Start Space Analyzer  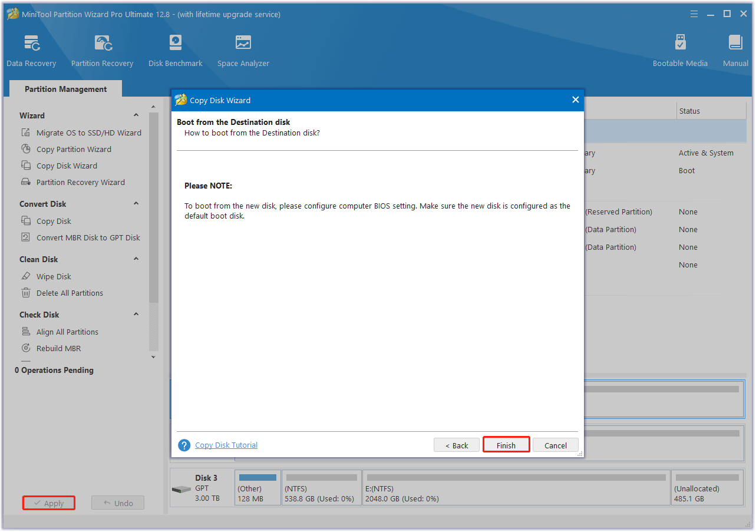(243, 51)
